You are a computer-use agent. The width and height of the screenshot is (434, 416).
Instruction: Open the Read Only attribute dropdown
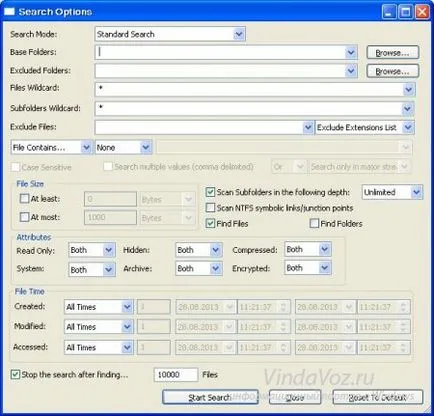92,250
